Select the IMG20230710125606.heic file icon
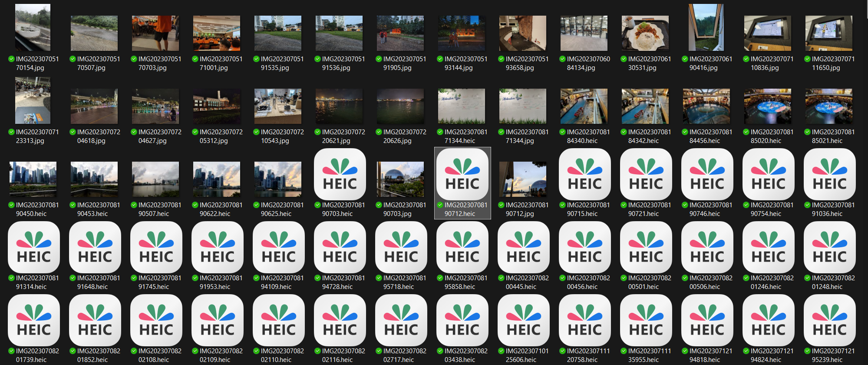The image size is (868, 365). click(x=523, y=321)
